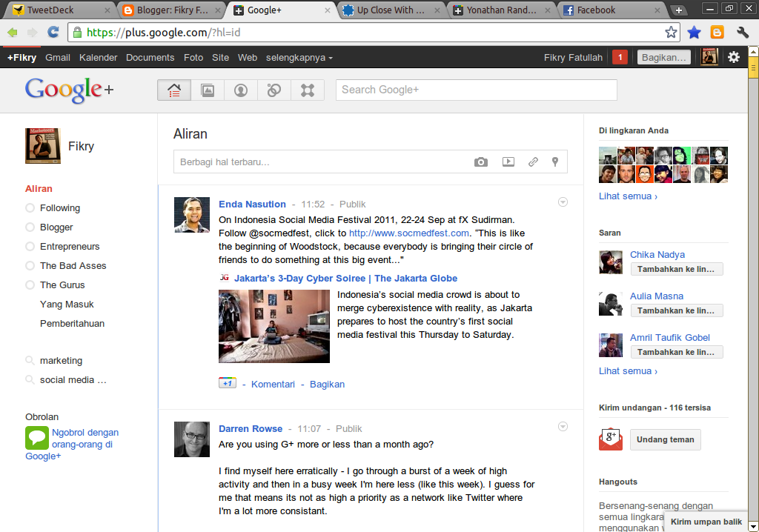Open options arrow on Darren Rowse's post

pyautogui.click(x=563, y=427)
